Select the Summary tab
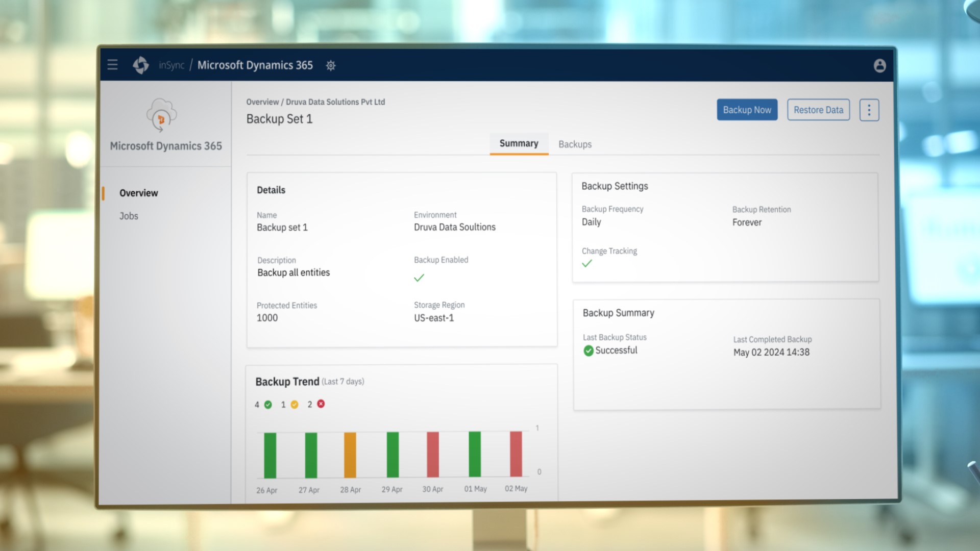This screenshot has width=980, height=551. click(x=518, y=143)
